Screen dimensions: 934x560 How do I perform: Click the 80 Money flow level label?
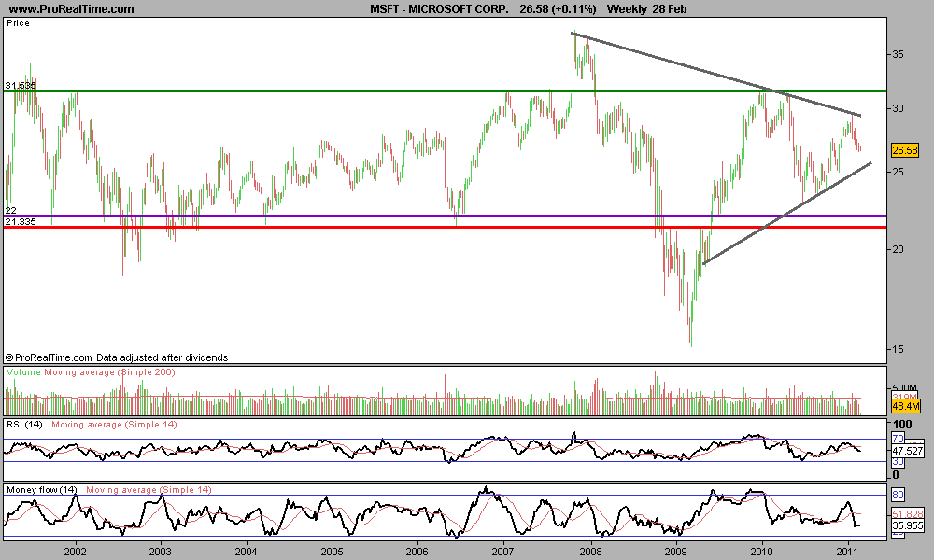click(x=898, y=495)
